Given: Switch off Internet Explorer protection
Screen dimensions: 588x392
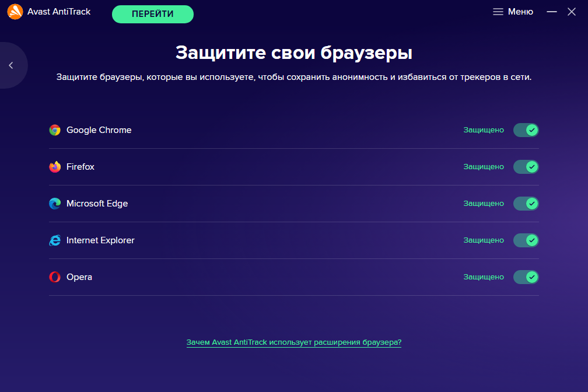Looking at the screenshot, I should [x=526, y=240].
